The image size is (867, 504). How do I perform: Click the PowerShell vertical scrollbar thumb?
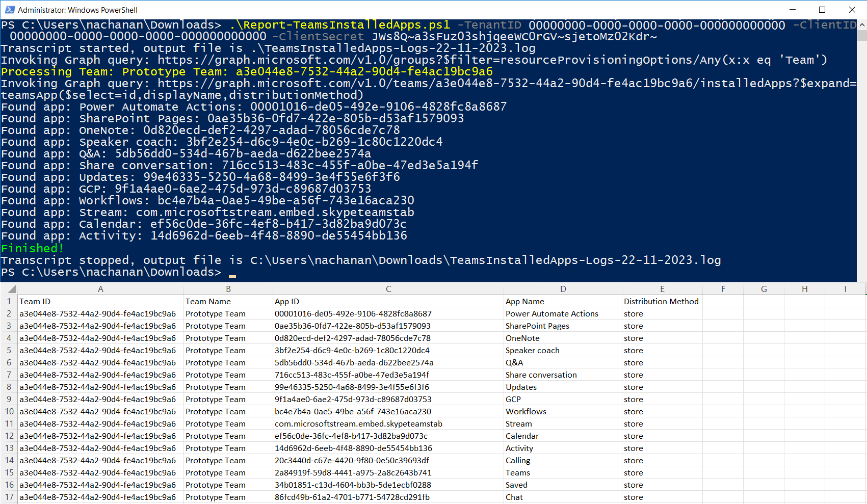862,35
